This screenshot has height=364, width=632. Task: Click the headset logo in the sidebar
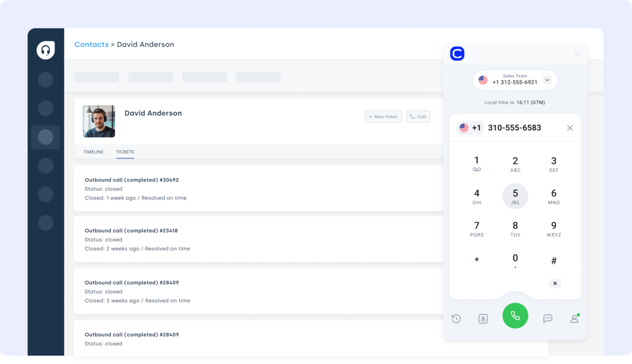45,50
